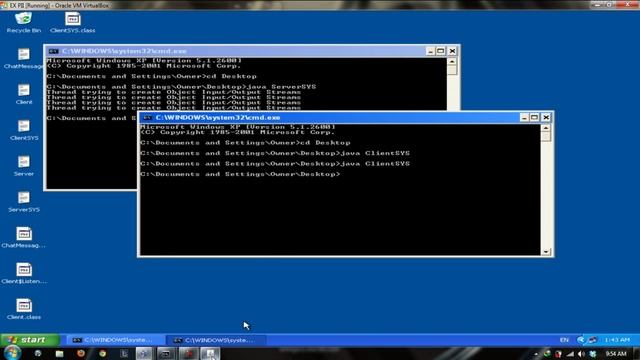Open the Recycle Bin desktop icon

(x=23, y=22)
